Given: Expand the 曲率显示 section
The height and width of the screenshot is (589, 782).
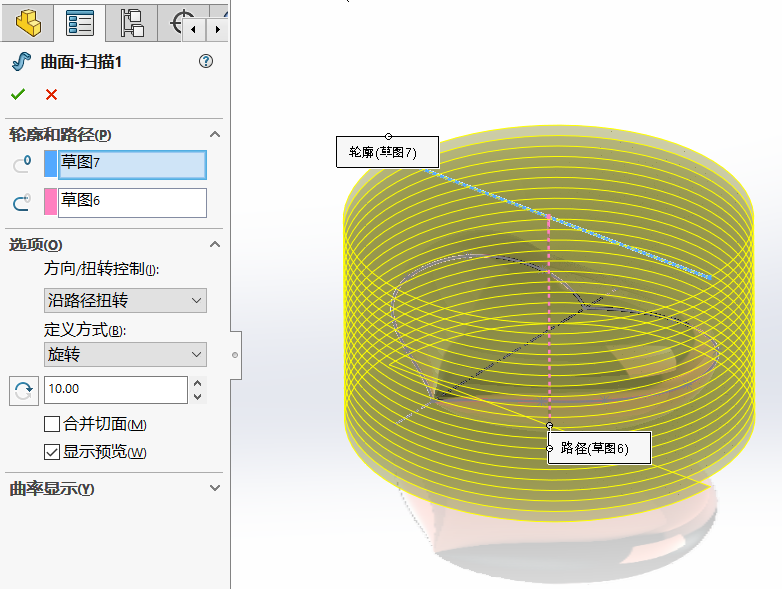Looking at the screenshot, I should [215, 488].
